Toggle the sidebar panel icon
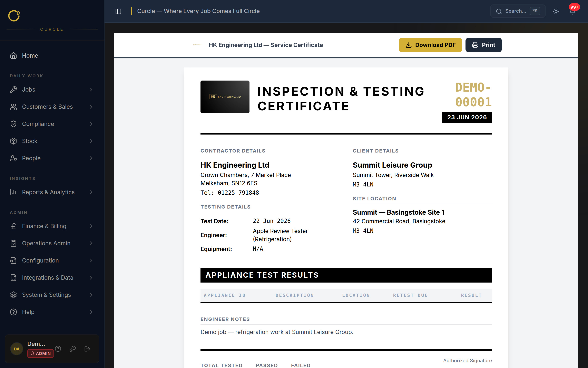Viewport: 588px width, 368px height. (118, 11)
